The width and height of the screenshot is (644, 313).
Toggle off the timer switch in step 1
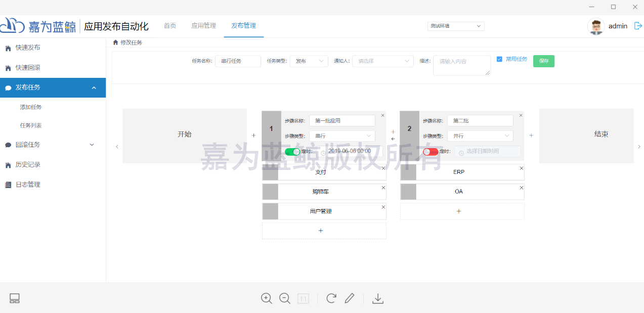[292, 152]
